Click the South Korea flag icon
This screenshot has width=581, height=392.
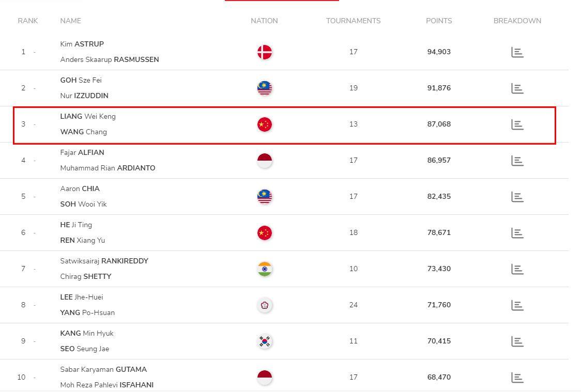point(265,341)
